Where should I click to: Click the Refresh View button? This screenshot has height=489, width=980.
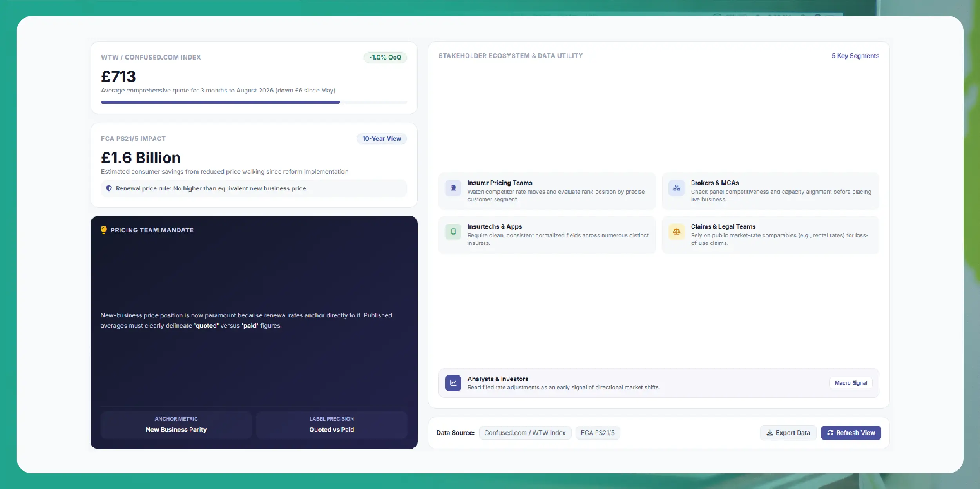(x=851, y=433)
